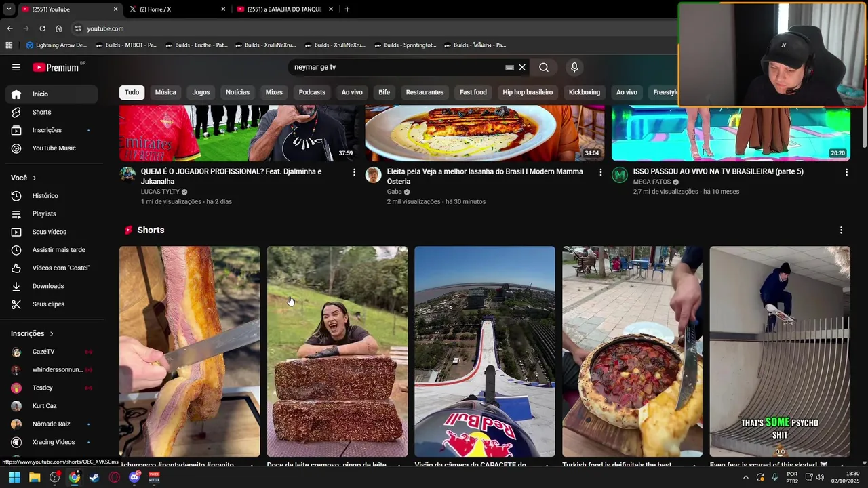Click the browser back arrow
The image size is (868, 488).
pyautogui.click(x=9, y=28)
